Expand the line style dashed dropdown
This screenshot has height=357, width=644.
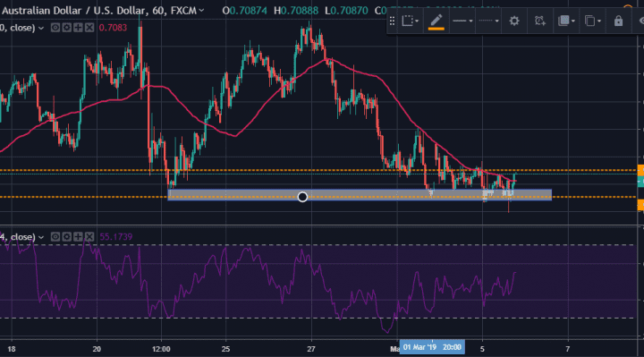488,21
